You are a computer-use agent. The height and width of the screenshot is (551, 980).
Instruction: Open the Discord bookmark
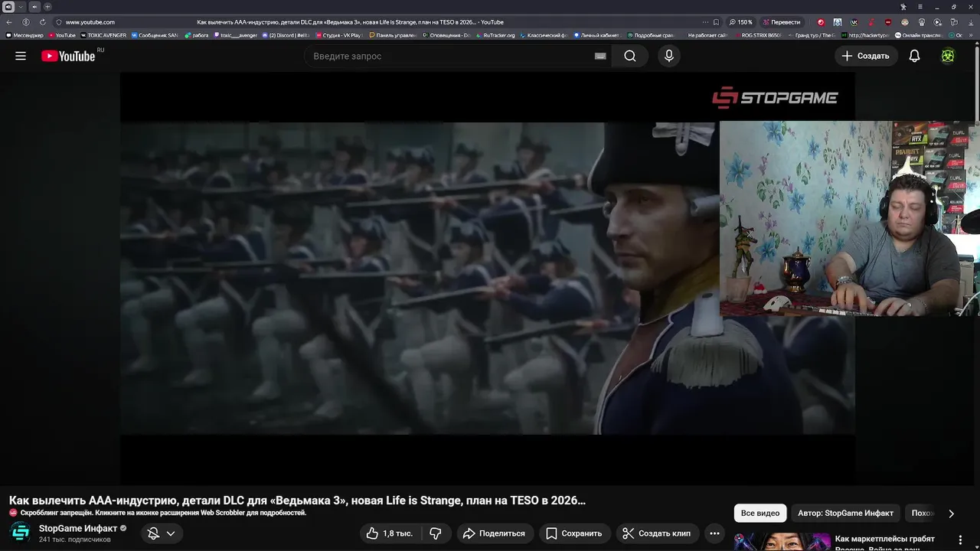tap(286, 35)
